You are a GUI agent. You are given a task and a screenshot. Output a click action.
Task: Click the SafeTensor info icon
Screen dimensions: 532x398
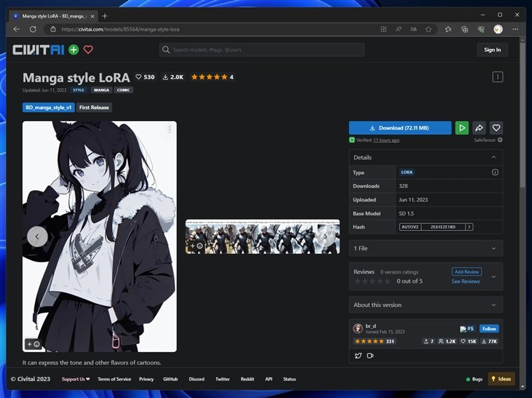[x=500, y=140]
